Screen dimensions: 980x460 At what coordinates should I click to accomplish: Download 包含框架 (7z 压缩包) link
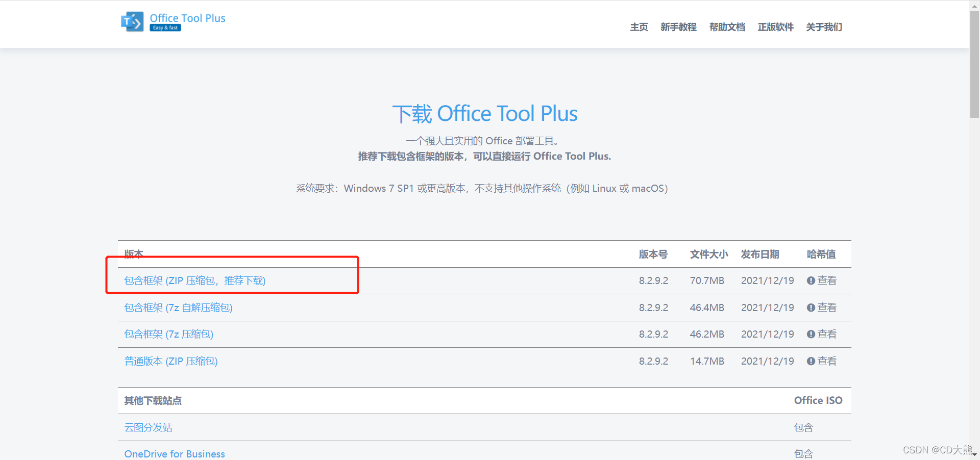[x=168, y=334]
